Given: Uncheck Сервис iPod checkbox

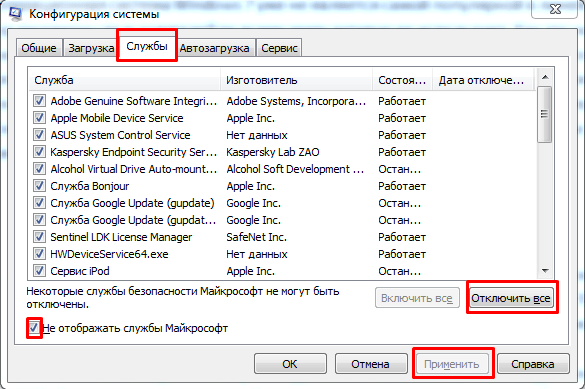Looking at the screenshot, I should [39, 271].
